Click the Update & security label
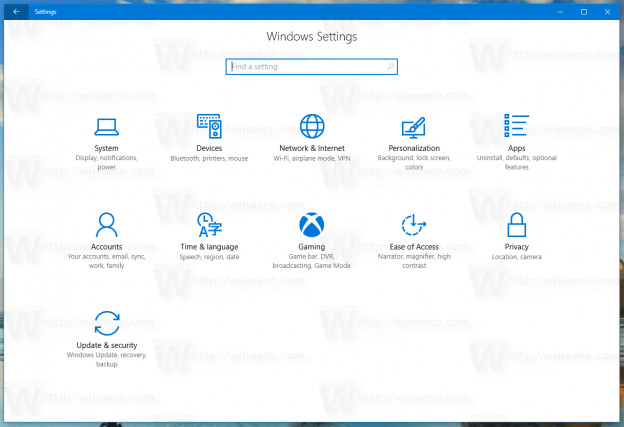 click(x=107, y=345)
